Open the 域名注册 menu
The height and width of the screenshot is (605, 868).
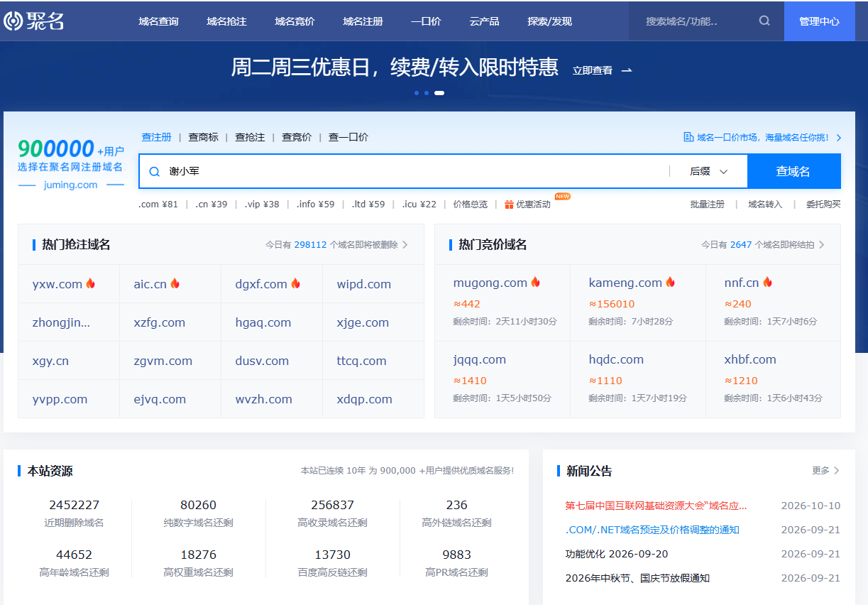click(363, 21)
